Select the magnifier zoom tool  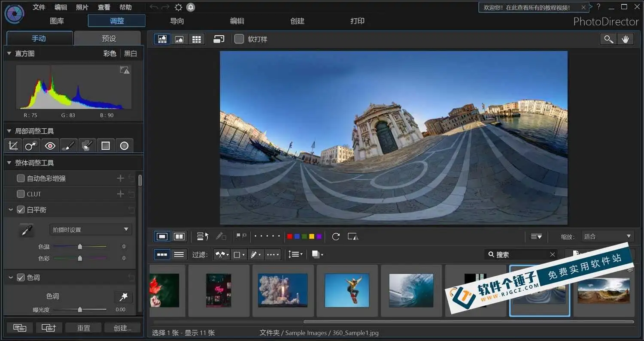tap(608, 39)
